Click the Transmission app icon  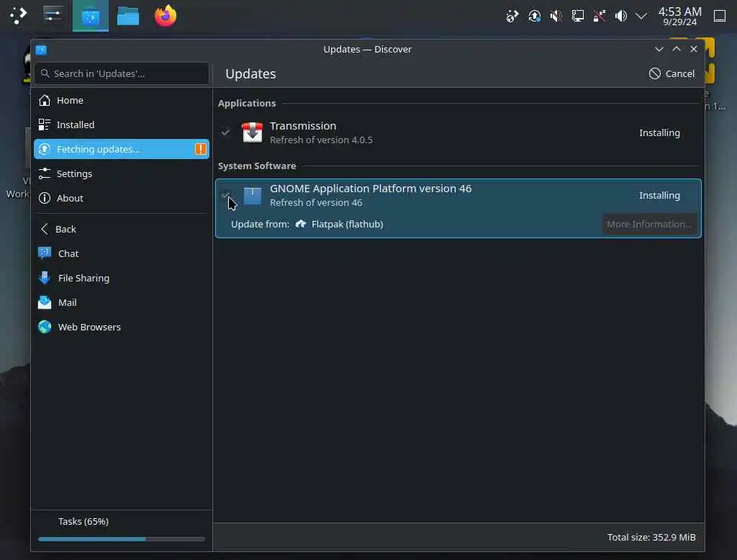pos(253,132)
